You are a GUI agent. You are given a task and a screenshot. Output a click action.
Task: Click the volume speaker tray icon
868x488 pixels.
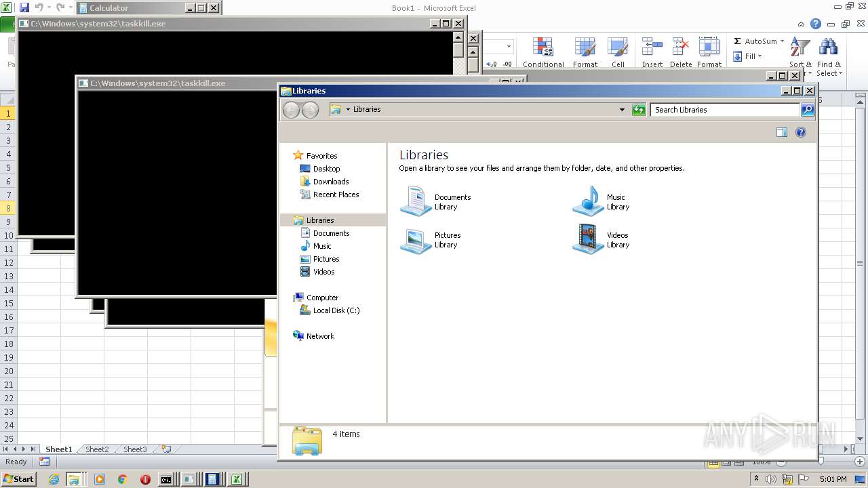click(772, 479)
